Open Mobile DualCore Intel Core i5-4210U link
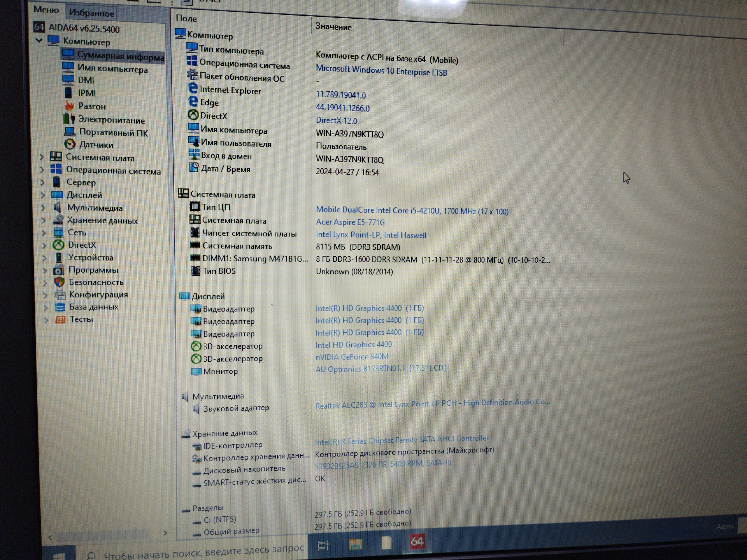Viewport: 747px width, 560px height. [412, 210]
